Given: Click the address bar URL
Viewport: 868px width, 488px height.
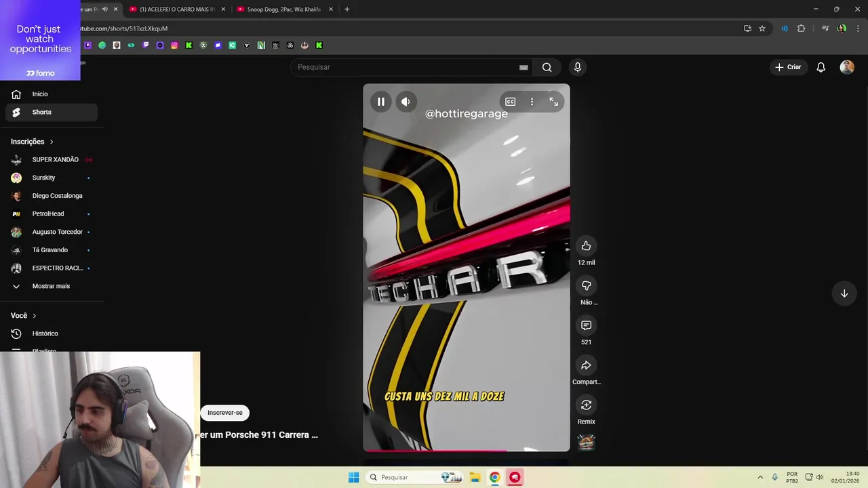Looking at the screenshot, I should point(124,28).
